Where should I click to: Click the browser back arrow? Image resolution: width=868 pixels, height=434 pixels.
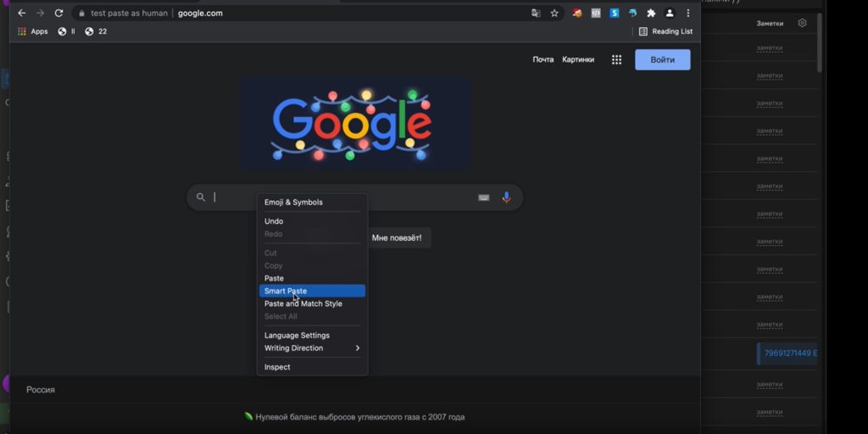coord(21,14)
